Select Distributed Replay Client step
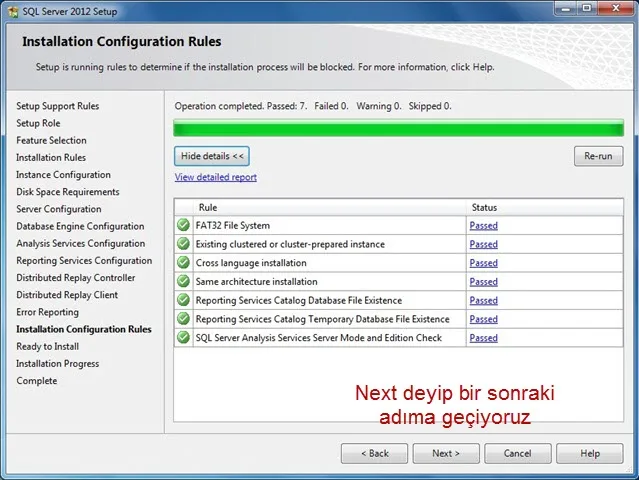 [67, 295]
